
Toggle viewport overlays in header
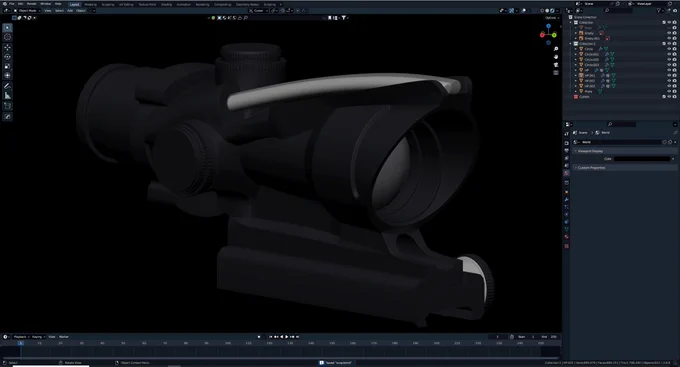[x=524, y=10]
